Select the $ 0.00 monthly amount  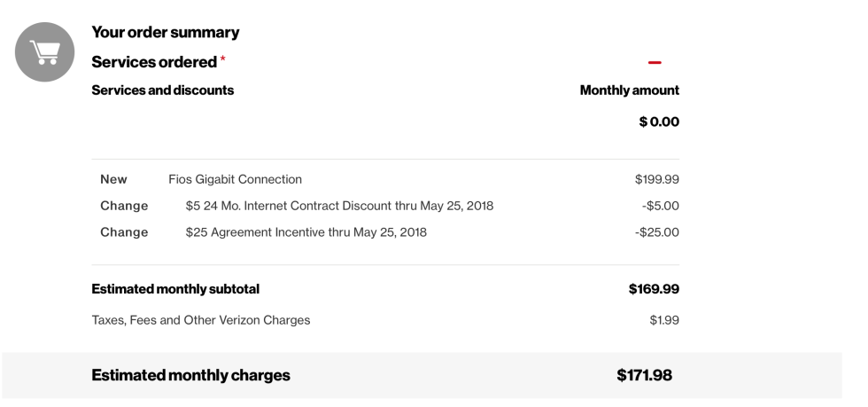(659, 121)
